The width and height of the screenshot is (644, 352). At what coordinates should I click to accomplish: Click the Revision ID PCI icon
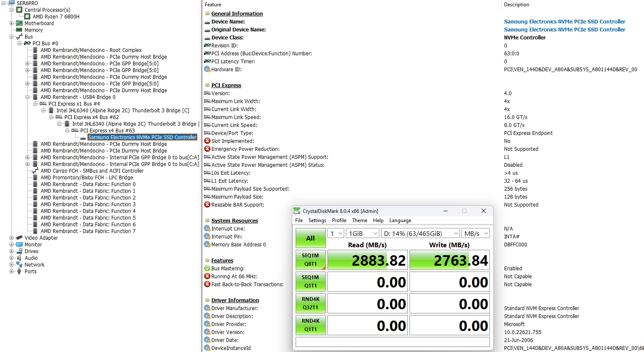pyautogui.click(x=207, y=45)
